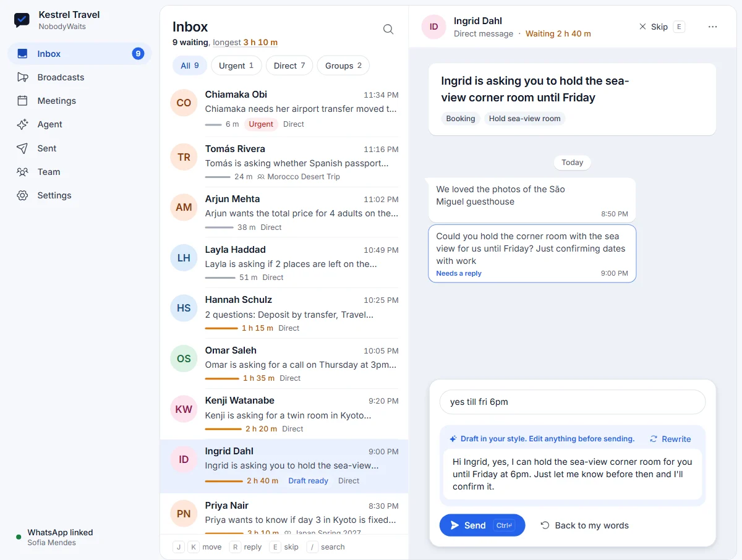Viewport: 742px width, 560px height.
Task: Click the draft text starting 'Hi Ingrid, yes'
Action: tap(573, 474)
